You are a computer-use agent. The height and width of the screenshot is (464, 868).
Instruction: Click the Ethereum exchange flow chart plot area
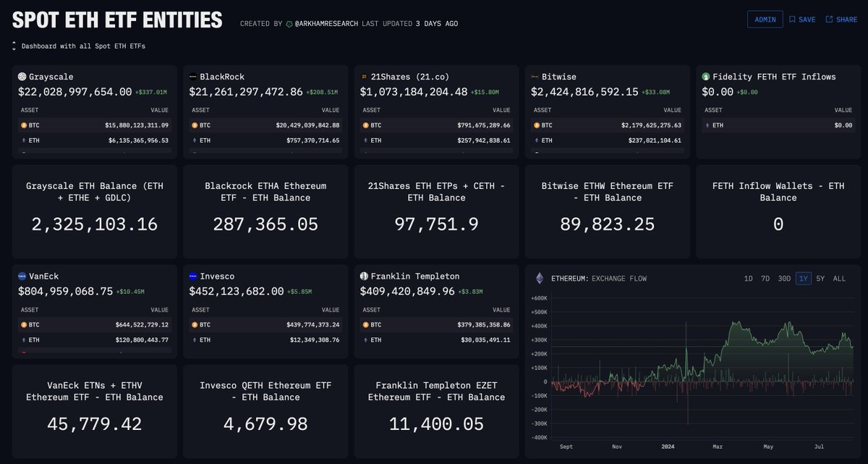coord(702,366)
